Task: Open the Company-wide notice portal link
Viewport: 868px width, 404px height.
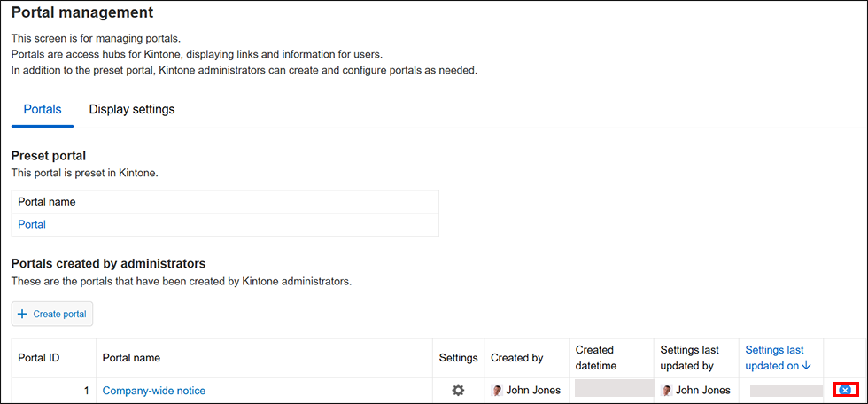Action: 154,391
